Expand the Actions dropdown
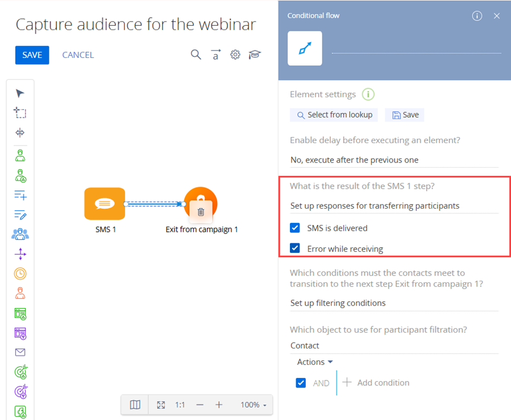The height and width of the screenshot is (420, 511). [x=315, y=362]
